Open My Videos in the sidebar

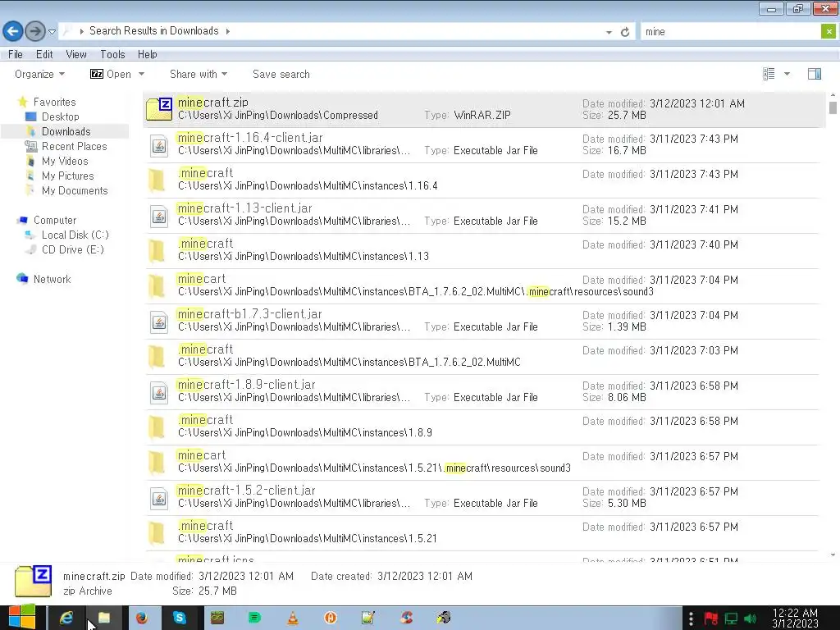pyautogui.click(x=65, y=161)
